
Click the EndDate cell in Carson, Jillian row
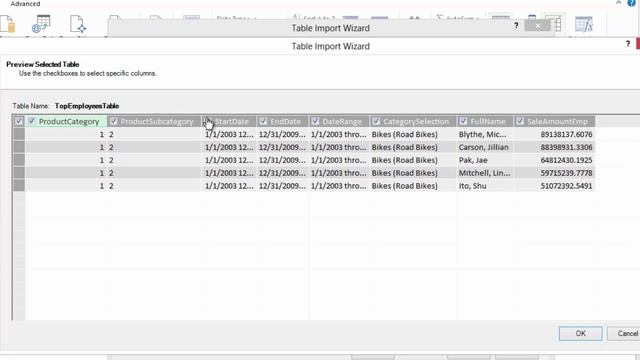click(x=282, y=147)
